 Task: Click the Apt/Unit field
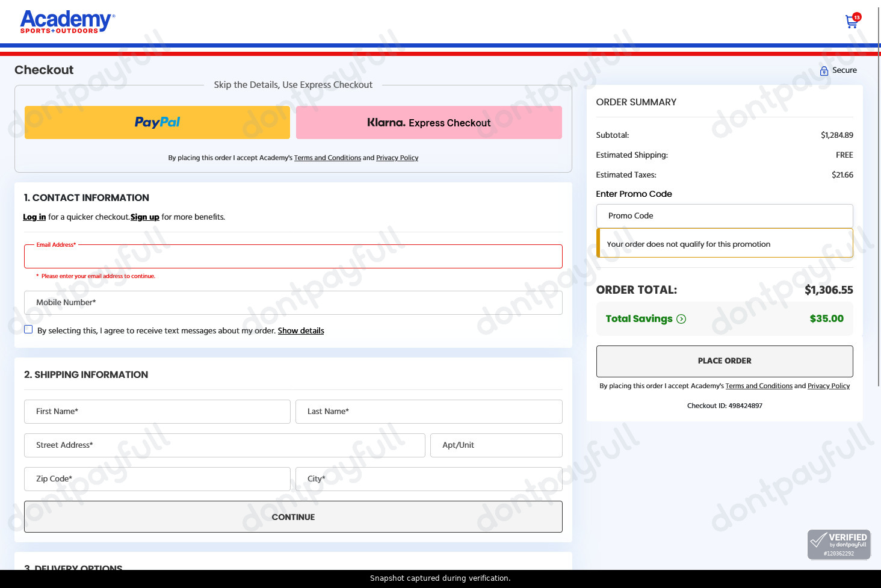pyautogui.click(x=496, y=445)
